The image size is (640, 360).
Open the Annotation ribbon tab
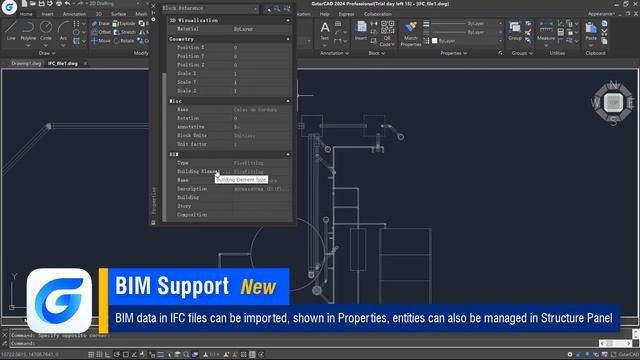pos(74,14)
